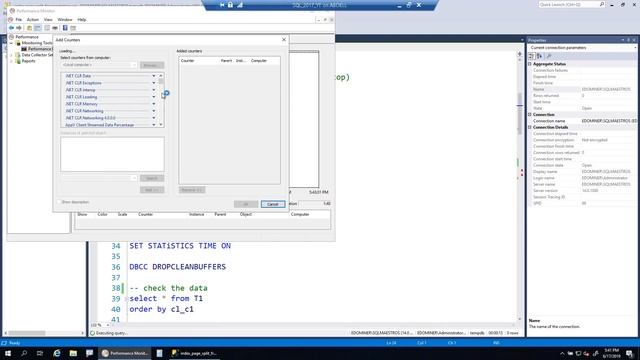Toggle the Show description checkbox
Image resolution: width=640 pixels, height=360 pixels.
(x=59, y=202)
